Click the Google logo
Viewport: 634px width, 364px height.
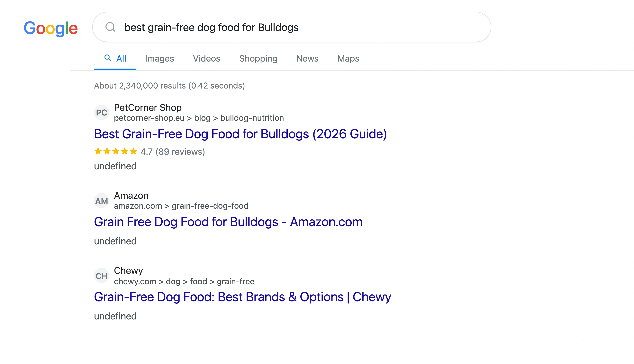click(x=51, y=28)
